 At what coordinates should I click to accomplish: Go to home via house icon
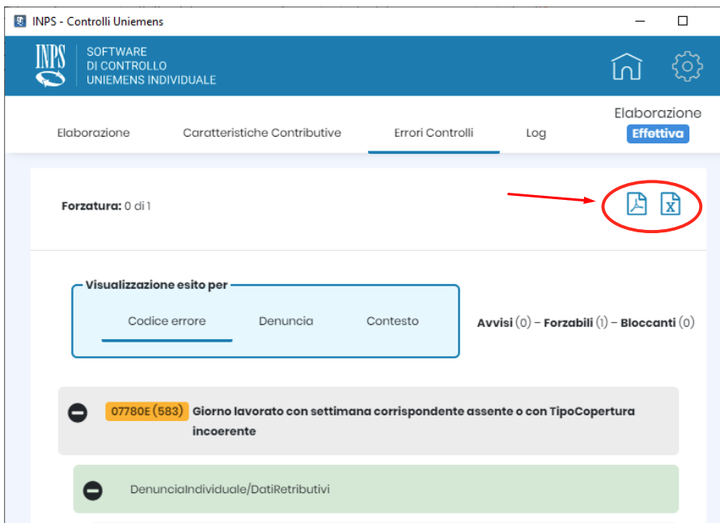point(626,66)
